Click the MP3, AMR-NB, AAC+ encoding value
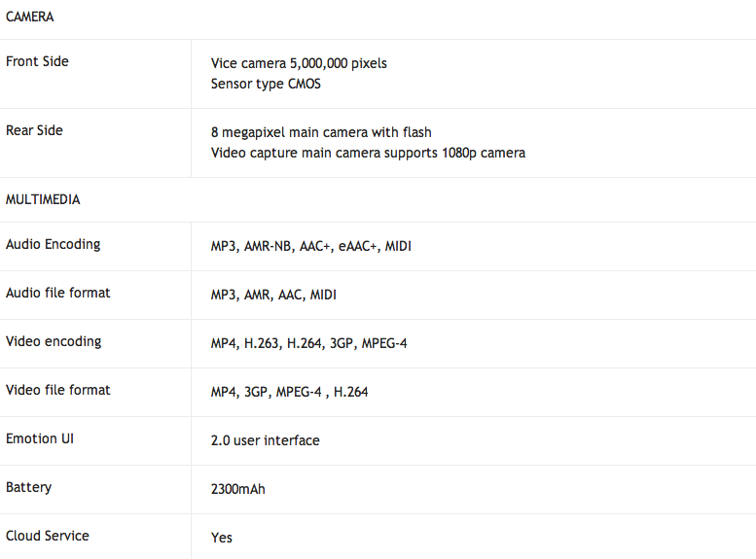This screenshot has width=756, height=559. (x=311, y=246)
